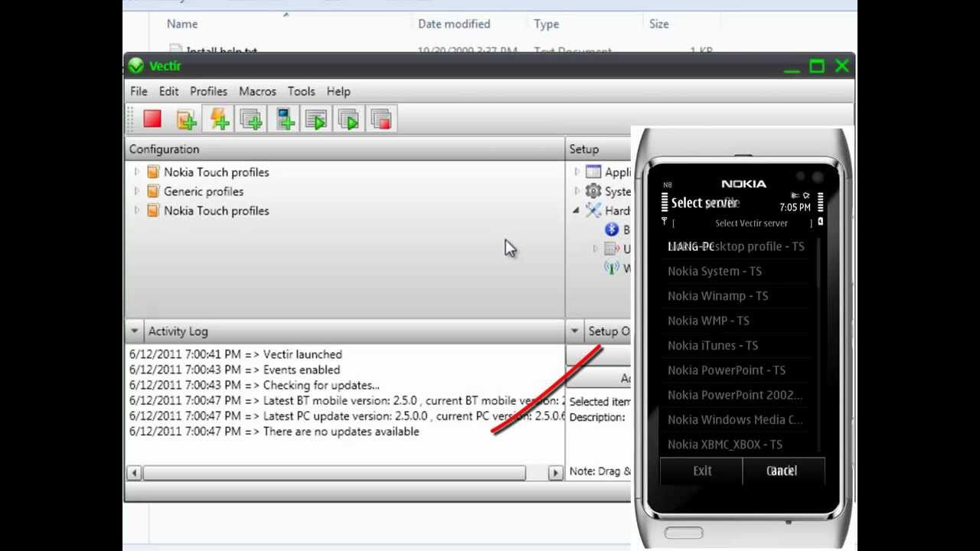The image size is (980, 551).
Task: Click the 'Vectir launched' log entry
Action: (236, 354)
